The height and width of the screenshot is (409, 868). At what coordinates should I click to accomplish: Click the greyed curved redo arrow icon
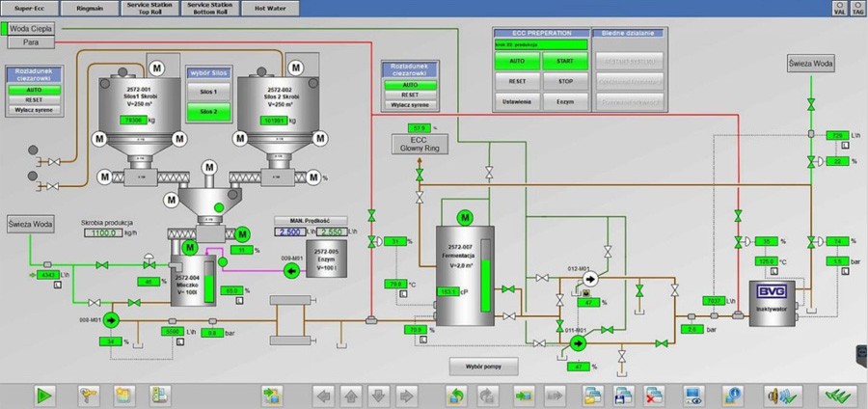488,396
